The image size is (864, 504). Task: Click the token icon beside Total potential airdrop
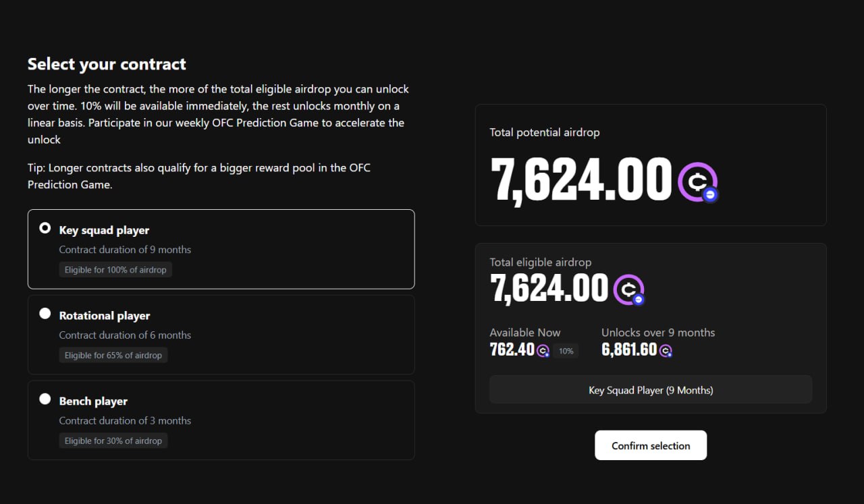pos(699,182)
